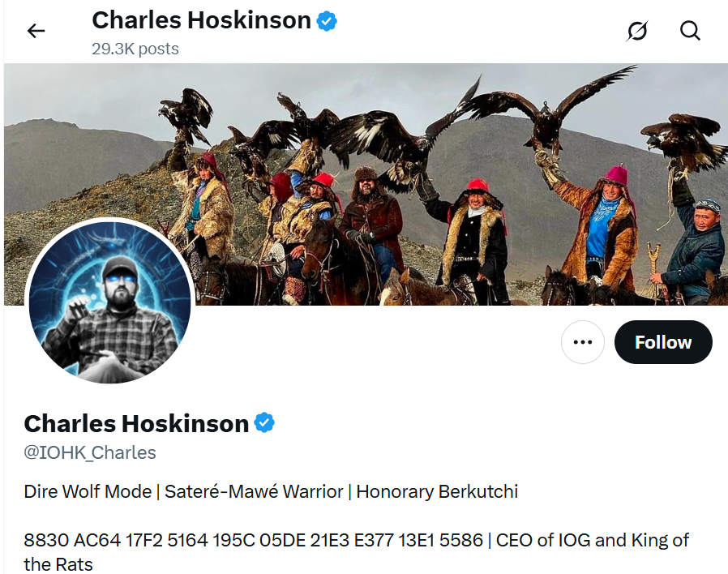728x574 pixels.
Task: Open the three-dot more options menu
Action: coord(583,342)
